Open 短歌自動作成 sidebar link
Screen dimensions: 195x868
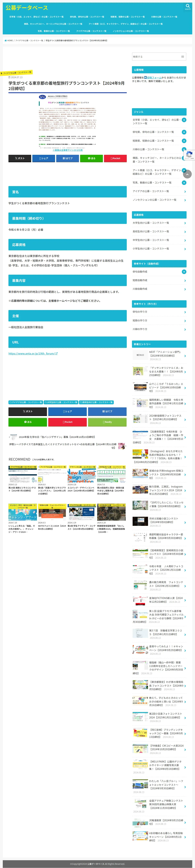click(x=159, y=280)
